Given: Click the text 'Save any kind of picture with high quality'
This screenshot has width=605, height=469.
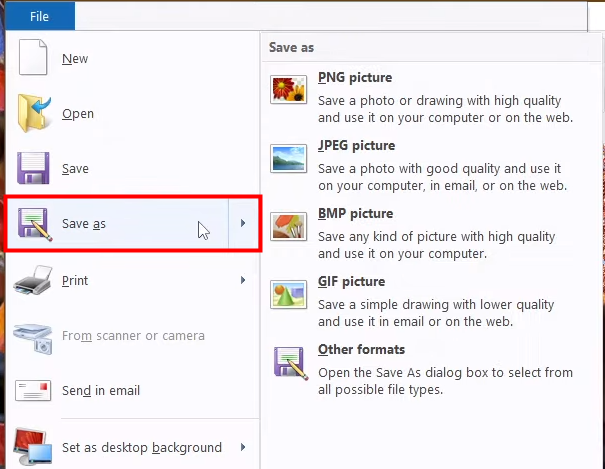Looking at the screenshot, I should click(x=436, y=236).
